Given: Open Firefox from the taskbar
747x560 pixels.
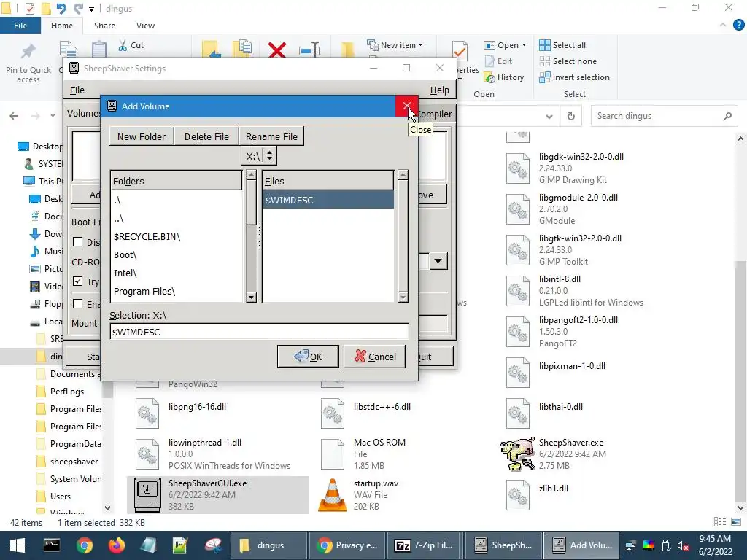Looking at the screenshot, I should [116, 545].
